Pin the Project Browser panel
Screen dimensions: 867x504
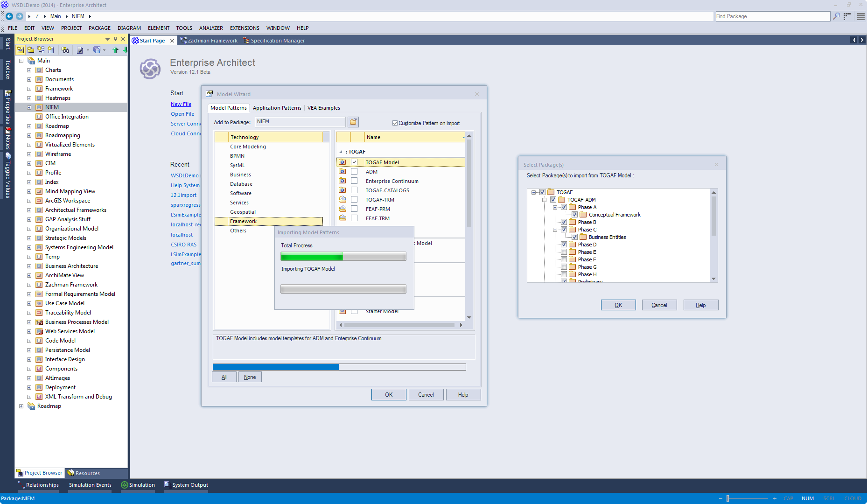point(115,39)
